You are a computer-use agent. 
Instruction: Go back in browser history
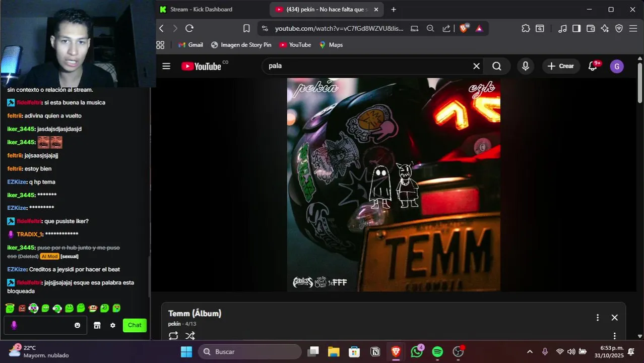pos(161,28)
